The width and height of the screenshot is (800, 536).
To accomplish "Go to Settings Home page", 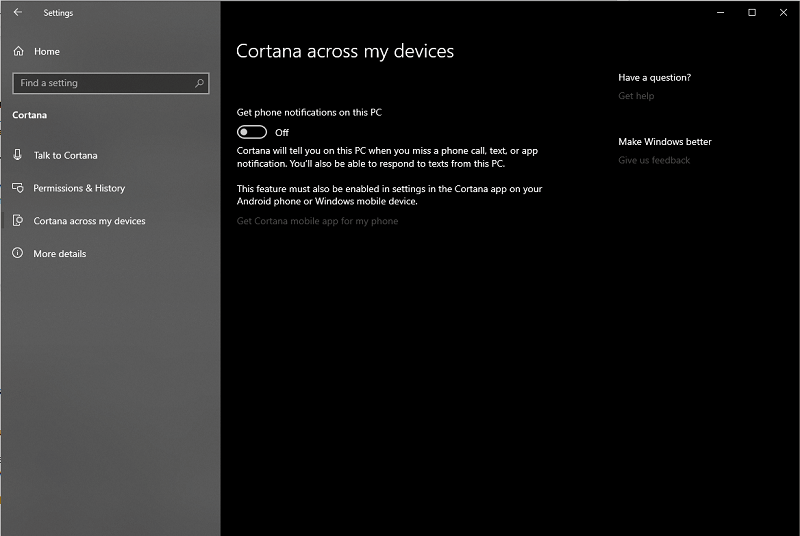I will point(47,52).
